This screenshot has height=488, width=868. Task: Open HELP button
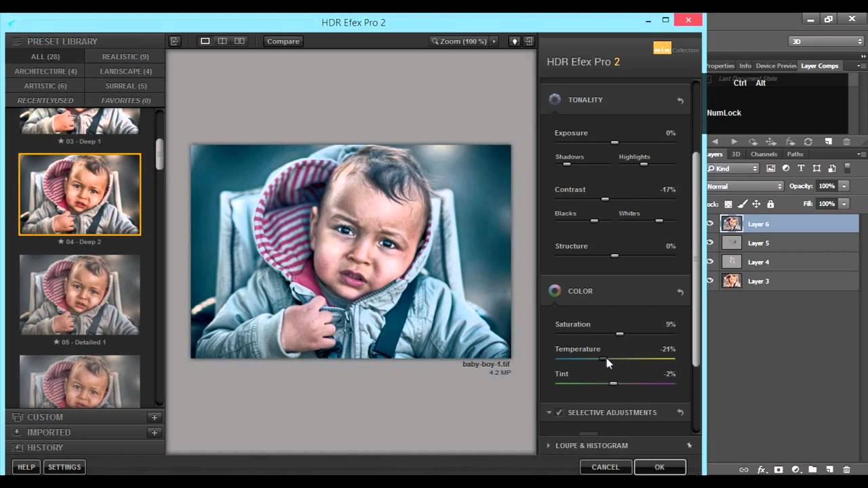pos(26,467)
